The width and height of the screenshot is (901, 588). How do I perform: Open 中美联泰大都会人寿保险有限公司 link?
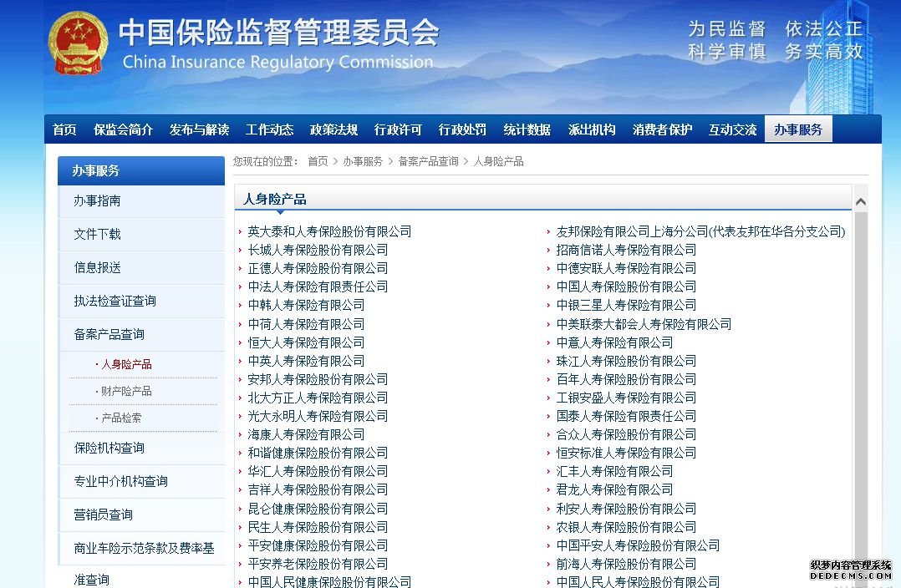644,324
